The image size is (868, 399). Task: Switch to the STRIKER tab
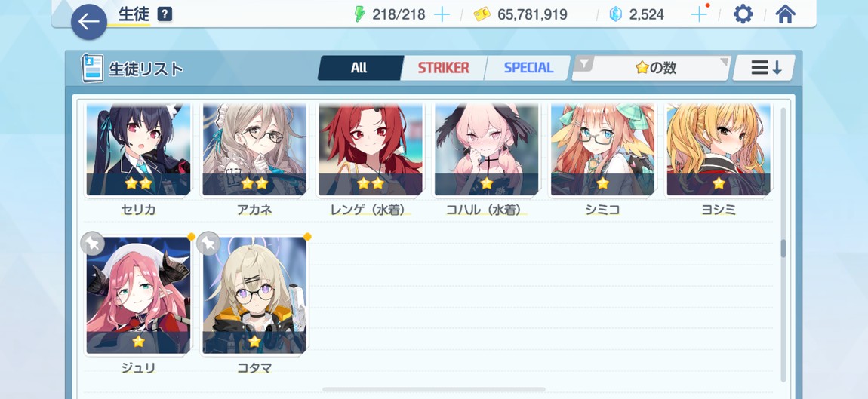coord(443,68)
